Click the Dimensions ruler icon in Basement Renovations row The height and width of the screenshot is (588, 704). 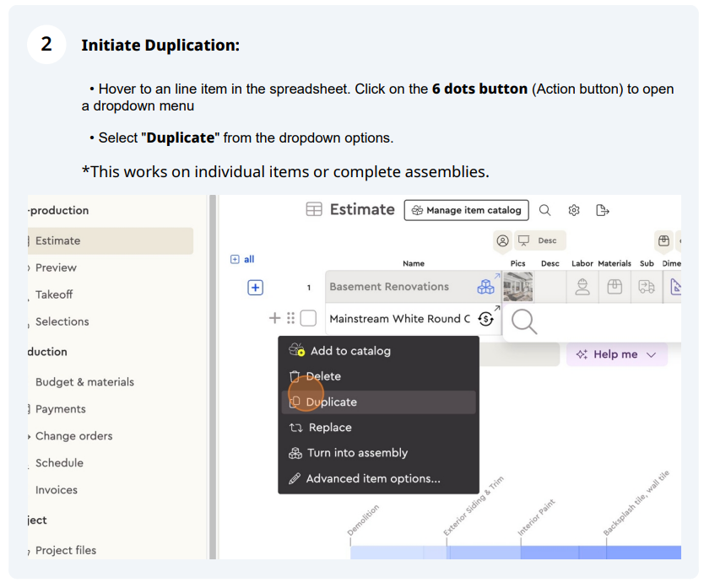pyautogui.click(x=675, y=286)
